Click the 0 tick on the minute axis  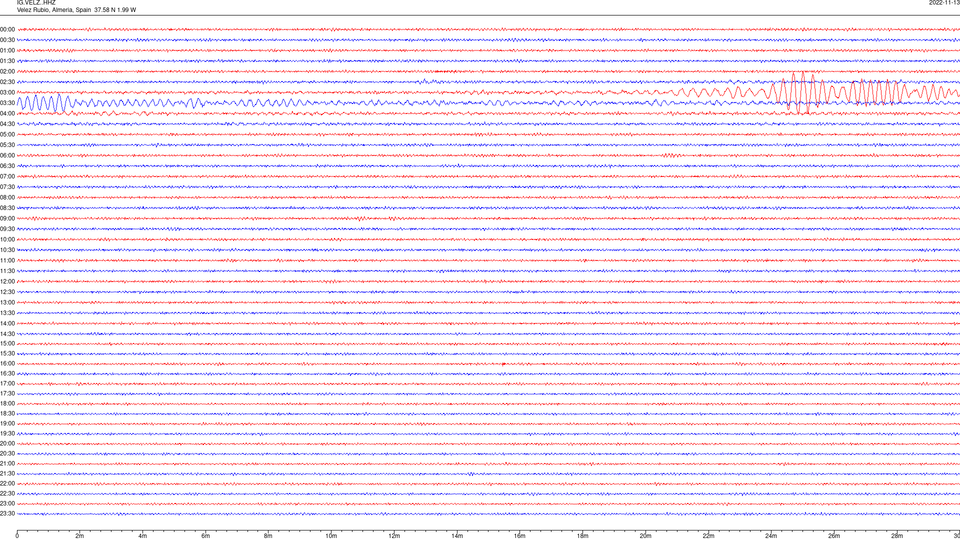point(17,536)
